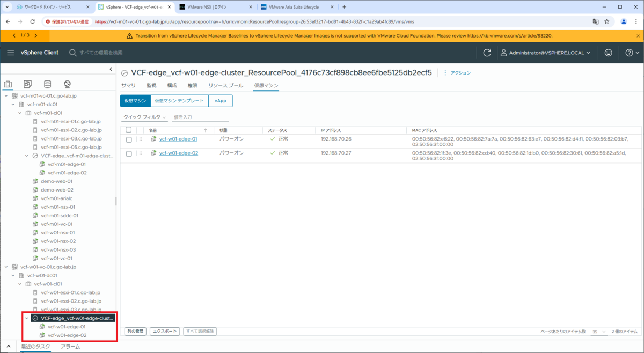
Task: Collapse the vcf-w01-vc-01.c.go-lab.jp vCenter node
Action: pyautogui.click(x=6, y=267)
